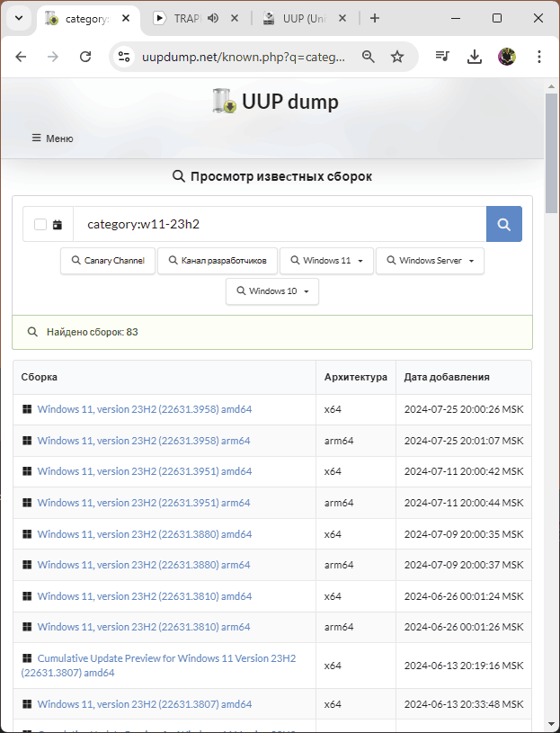Screen dimensions: 560x733
Task: Open the browser downloads icon
Action: click(x=475, y=57)
